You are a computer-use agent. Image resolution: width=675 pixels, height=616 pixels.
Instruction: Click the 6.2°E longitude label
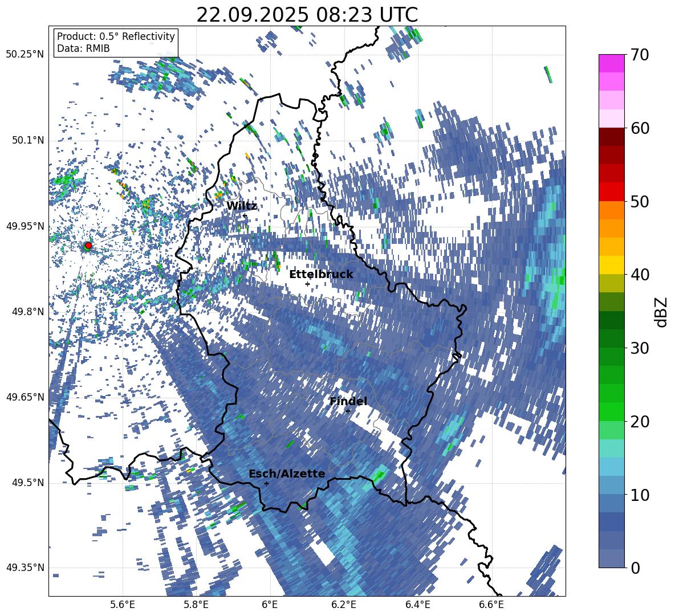tap(344, 605)
